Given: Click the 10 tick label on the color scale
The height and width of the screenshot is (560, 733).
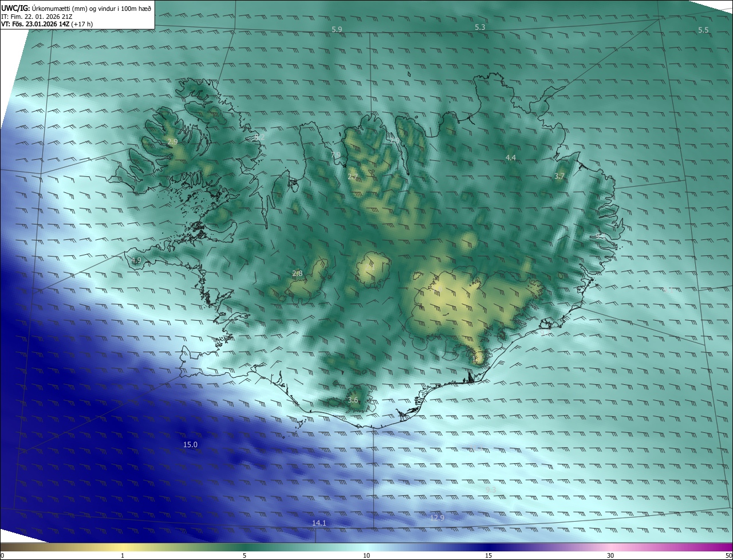Looking at the screenshot, I should pos(366,555).
